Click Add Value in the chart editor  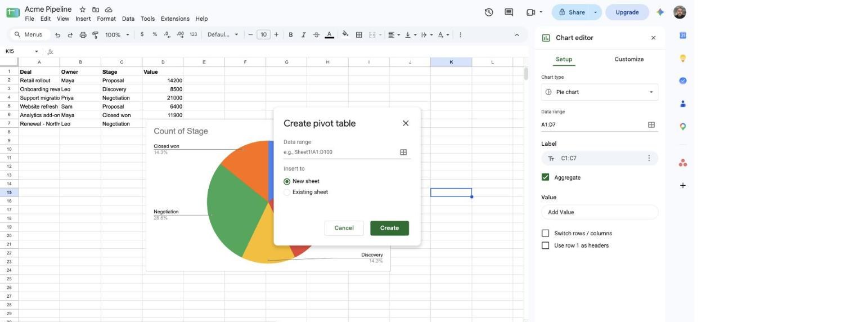pos(600,212)
